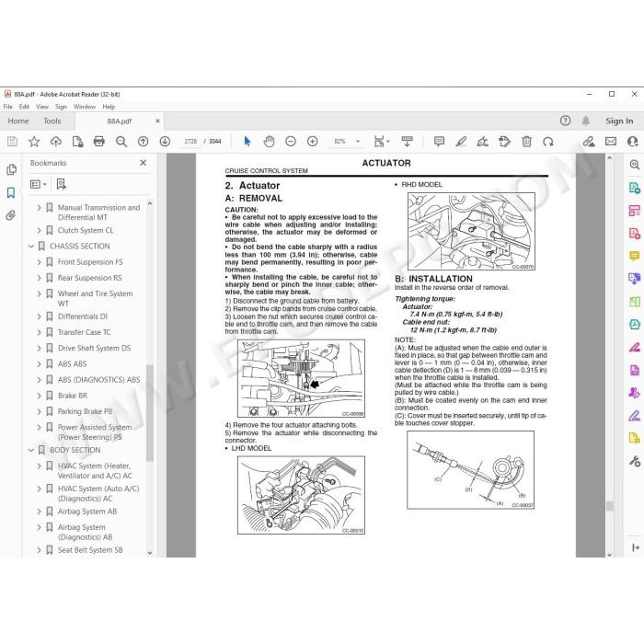Go to the previous page with the up arrow
Viewport: 644px width, 644px height.
click(143, 142)
